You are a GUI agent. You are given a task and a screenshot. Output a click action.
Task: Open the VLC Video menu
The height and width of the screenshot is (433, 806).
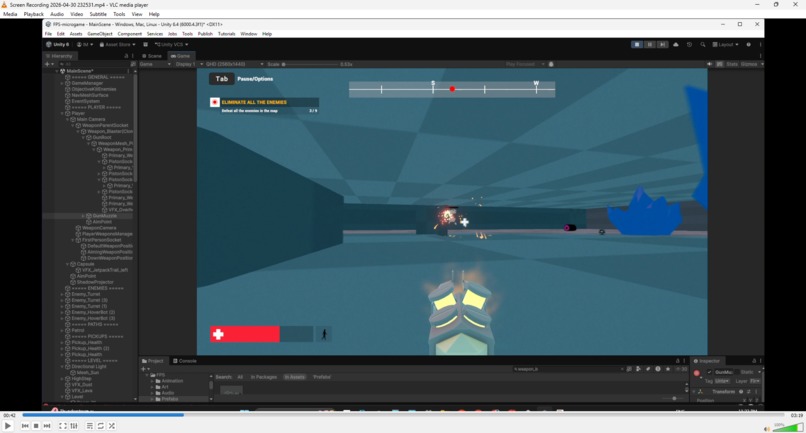coord(77,14)
